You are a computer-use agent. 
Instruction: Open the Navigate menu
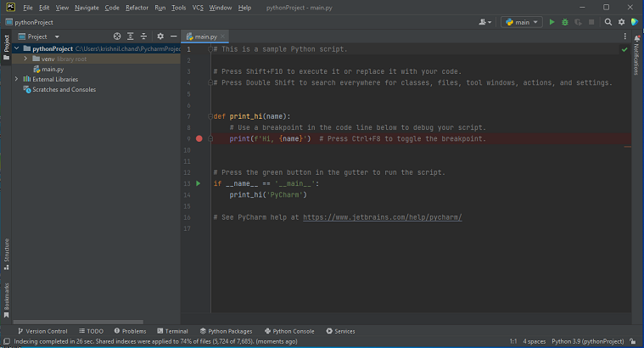click(x=87, y=8)
